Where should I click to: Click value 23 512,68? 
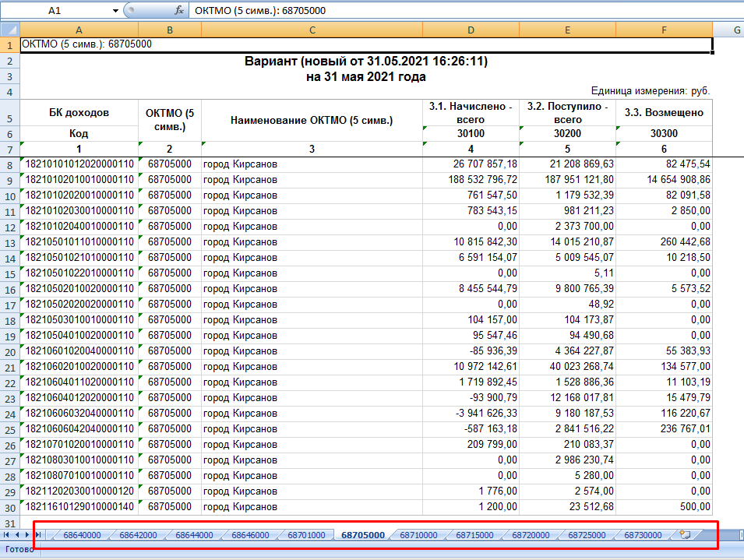click(591, 506)
